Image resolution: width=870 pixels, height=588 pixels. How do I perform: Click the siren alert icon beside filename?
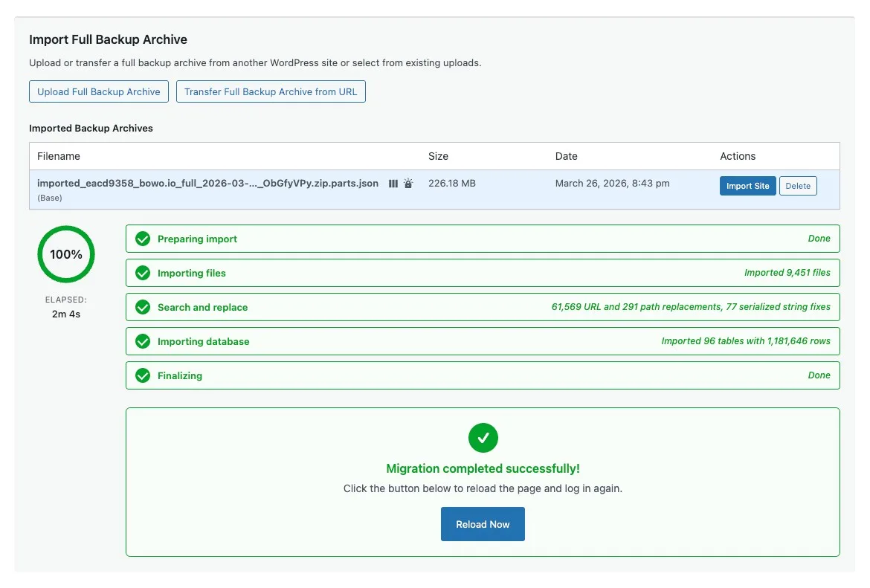[x=408, y=184]
